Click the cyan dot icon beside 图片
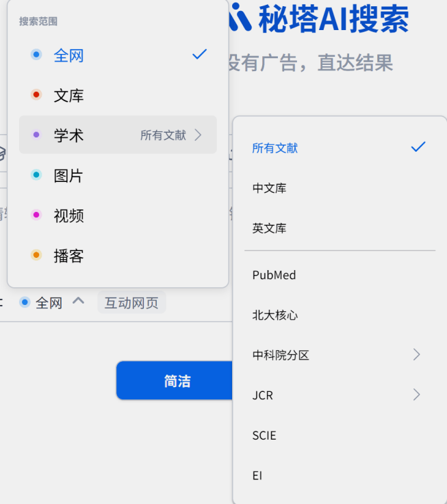Screen dimensions: 447x504 click(36, 176)
